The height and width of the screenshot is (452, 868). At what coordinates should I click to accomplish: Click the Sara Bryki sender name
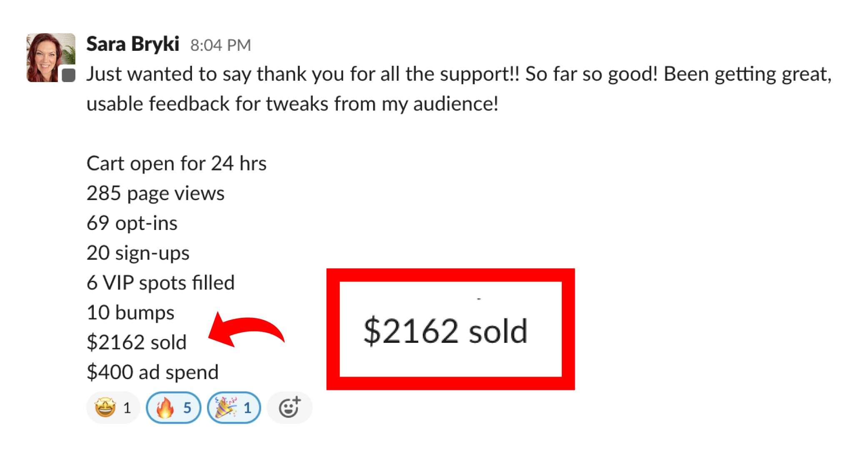click(x=133, y=44)
